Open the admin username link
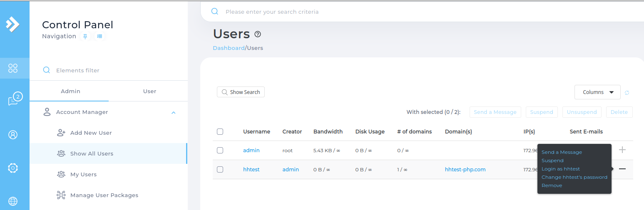The height and width of the screenshot is (210, 644). (251, 150)
